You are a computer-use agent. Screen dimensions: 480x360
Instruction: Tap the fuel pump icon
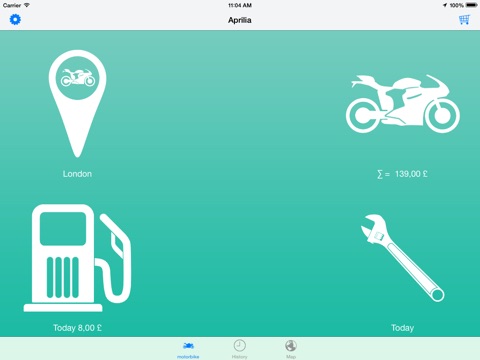click(77, 258)
